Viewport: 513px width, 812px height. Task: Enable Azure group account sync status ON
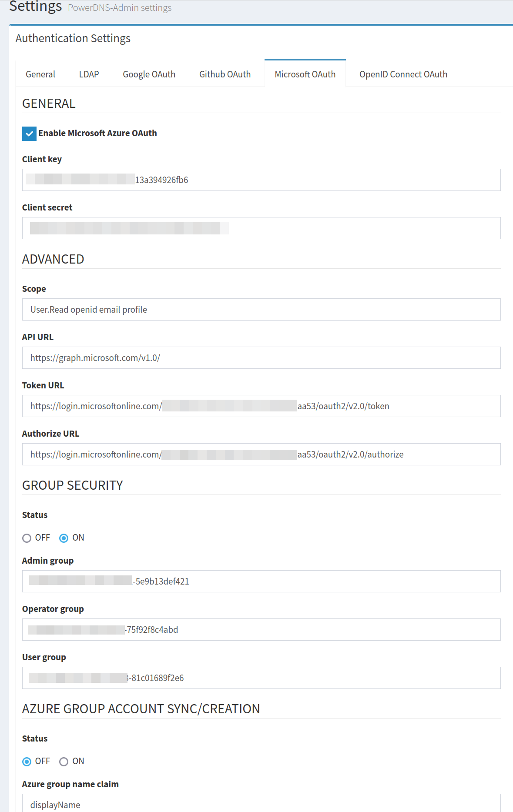click(x=64, y=762)
